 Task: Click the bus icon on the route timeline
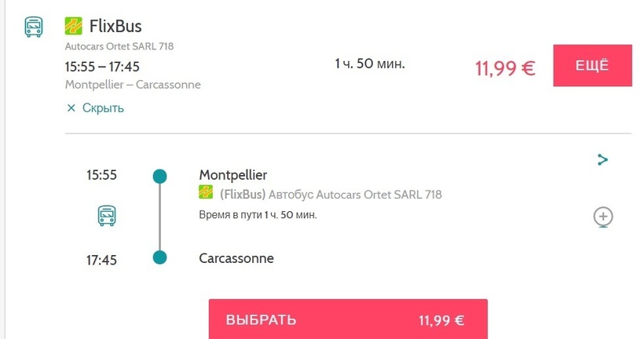pyautogui.click(x=107, y=216)
